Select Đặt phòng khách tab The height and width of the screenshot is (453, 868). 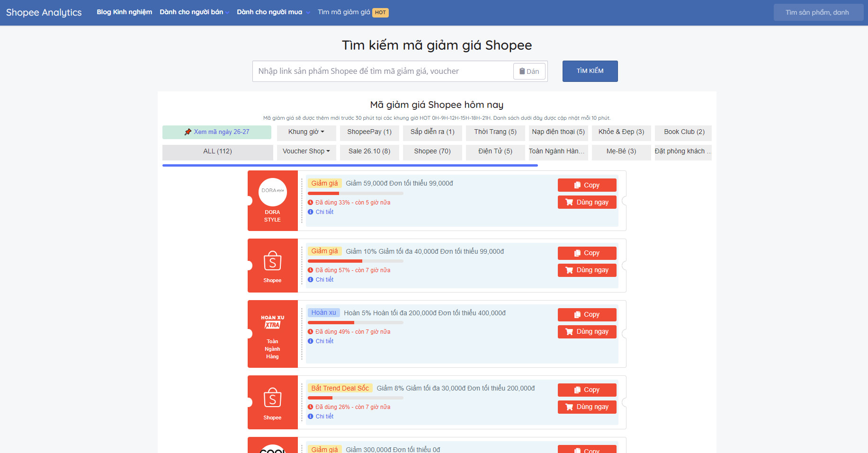(683, 151)
